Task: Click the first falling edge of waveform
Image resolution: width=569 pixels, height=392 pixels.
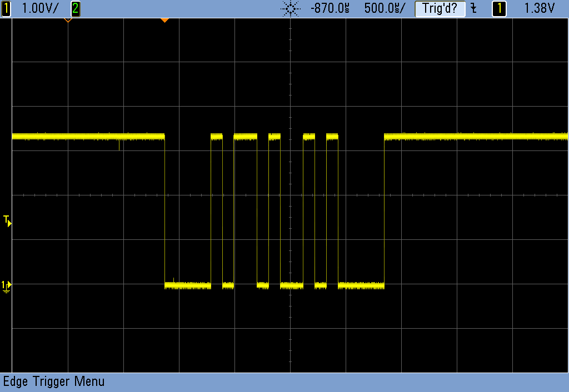Action: 165,211
